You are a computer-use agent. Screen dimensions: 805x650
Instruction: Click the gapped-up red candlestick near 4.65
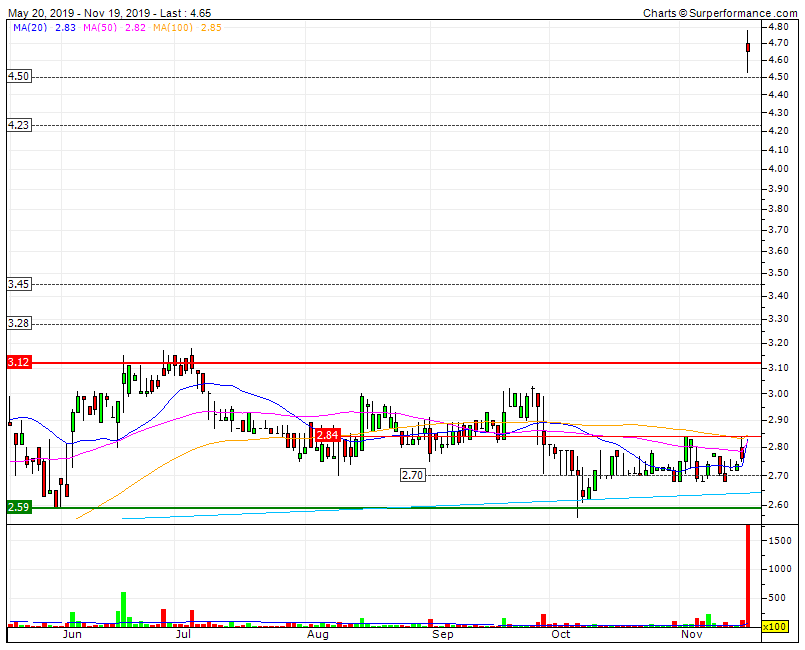click(x=748, y=47)
